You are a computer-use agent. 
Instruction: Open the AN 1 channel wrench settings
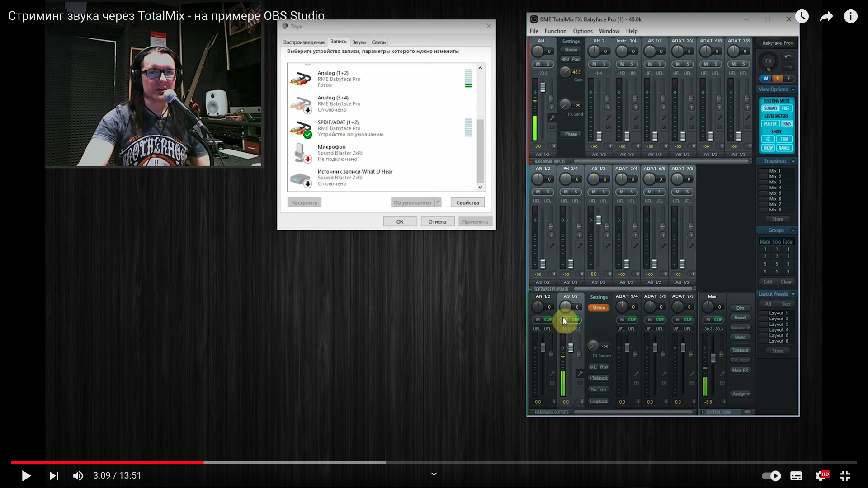(552, 117)
